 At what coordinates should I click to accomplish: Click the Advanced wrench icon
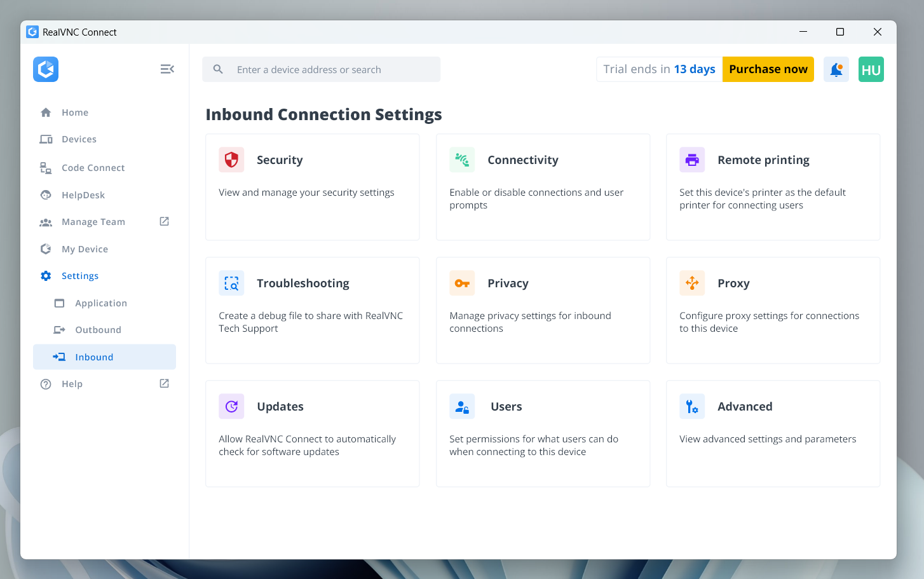tap(692, 406)
